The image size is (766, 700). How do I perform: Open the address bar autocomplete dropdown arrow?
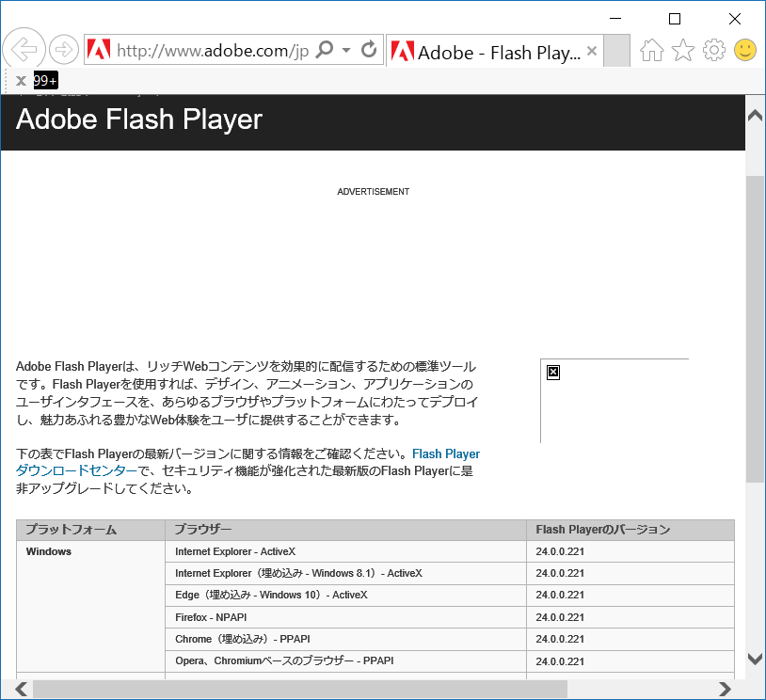tap(346, 50)
